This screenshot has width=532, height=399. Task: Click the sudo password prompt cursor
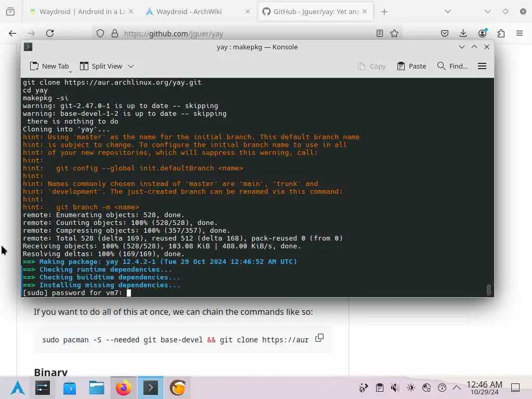pos(129,293)
